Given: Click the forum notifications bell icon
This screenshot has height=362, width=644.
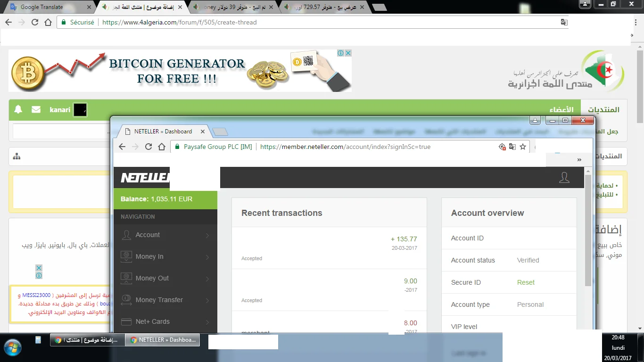Looking at the screenshot, I should pyautogui.click(x=18, y=110).
